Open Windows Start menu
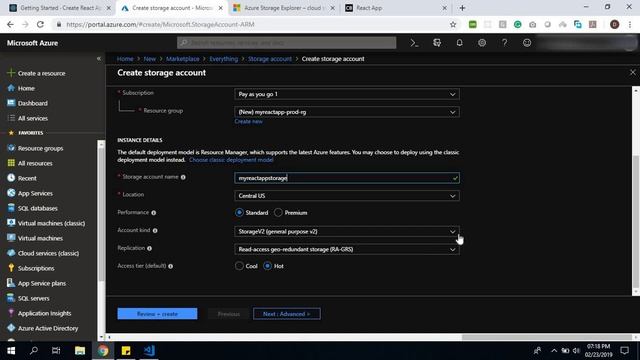Screen dimensions: 640x360 point(11,351)
